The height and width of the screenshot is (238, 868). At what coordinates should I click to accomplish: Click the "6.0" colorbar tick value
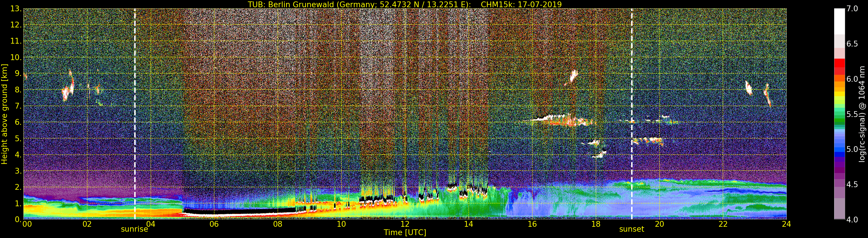852,79
